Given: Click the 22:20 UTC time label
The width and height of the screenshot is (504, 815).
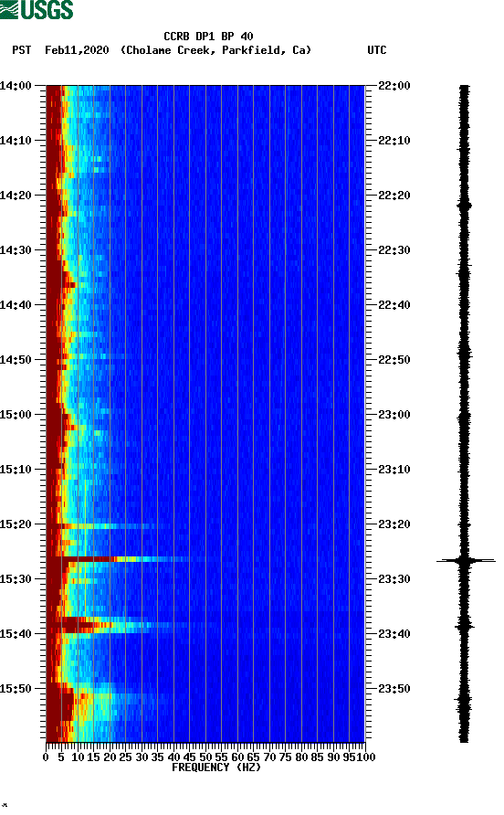Looking at the screenshot, I should 394,196.
